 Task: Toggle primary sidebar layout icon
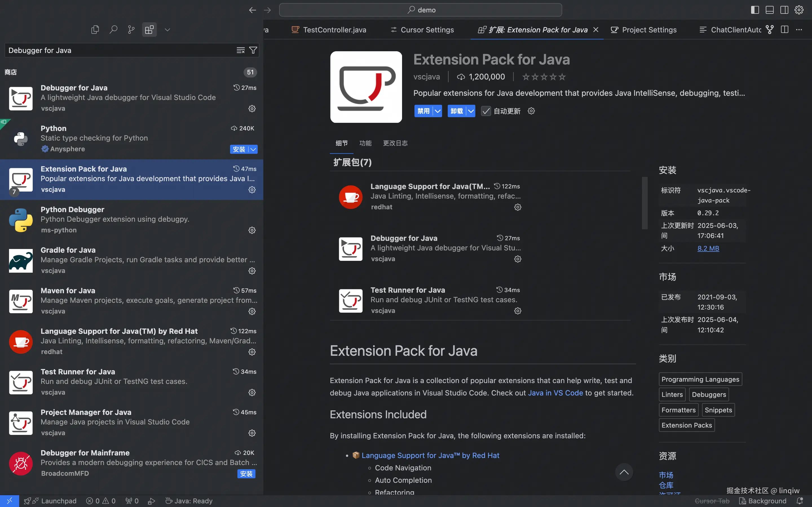[754, 10]
